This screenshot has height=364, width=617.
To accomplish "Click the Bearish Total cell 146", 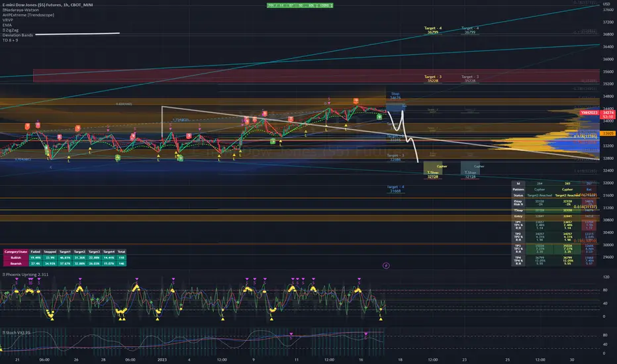I will click(122, 263).
